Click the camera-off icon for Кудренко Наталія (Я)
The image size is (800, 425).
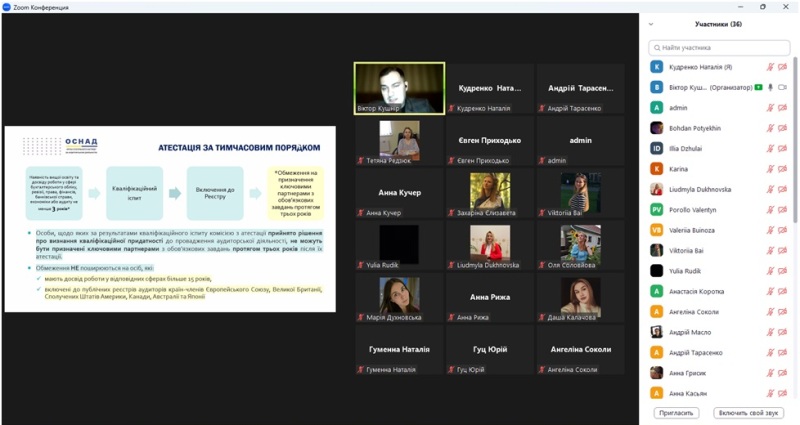pos(783,67)
